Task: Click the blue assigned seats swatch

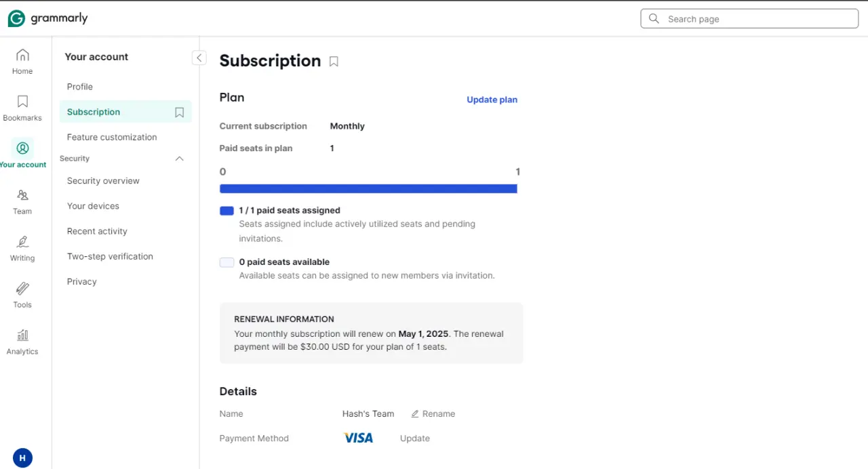Action: 226,211
